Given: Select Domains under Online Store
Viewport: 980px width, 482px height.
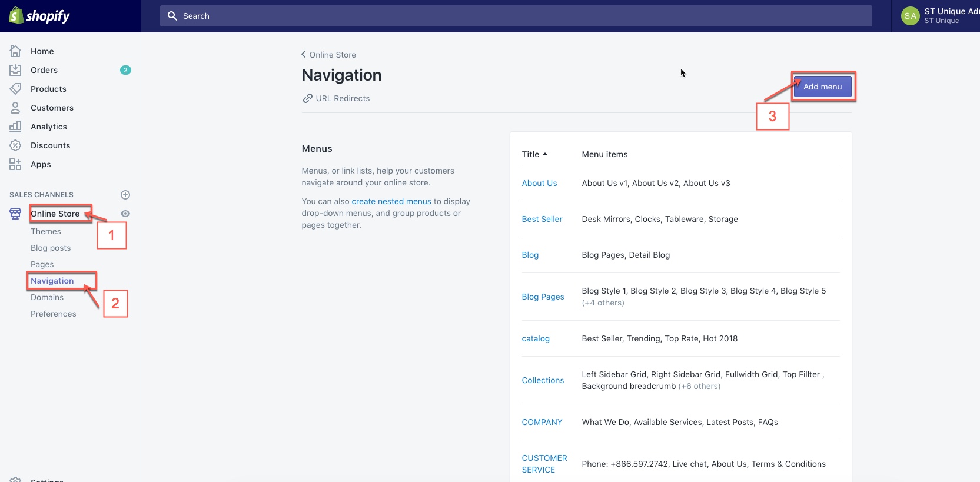Looking at the screenshot, I should pyautogui.click(x=47, y=297).
